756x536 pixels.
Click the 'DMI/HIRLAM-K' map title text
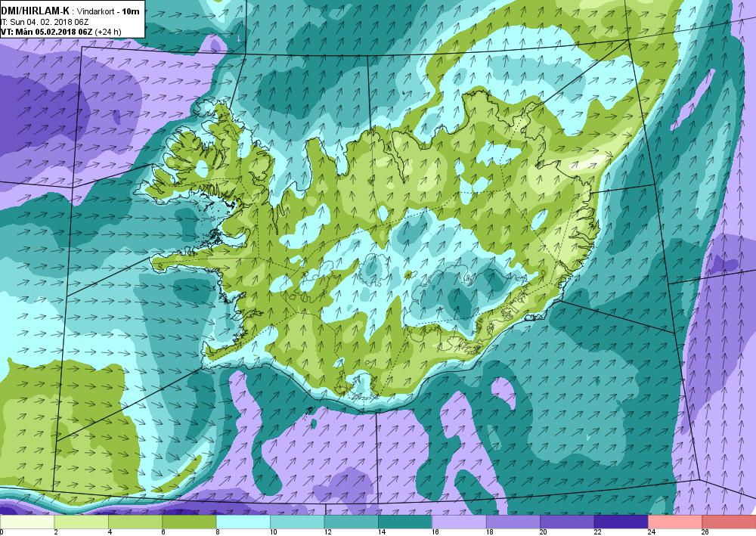[x=36, y=11]
